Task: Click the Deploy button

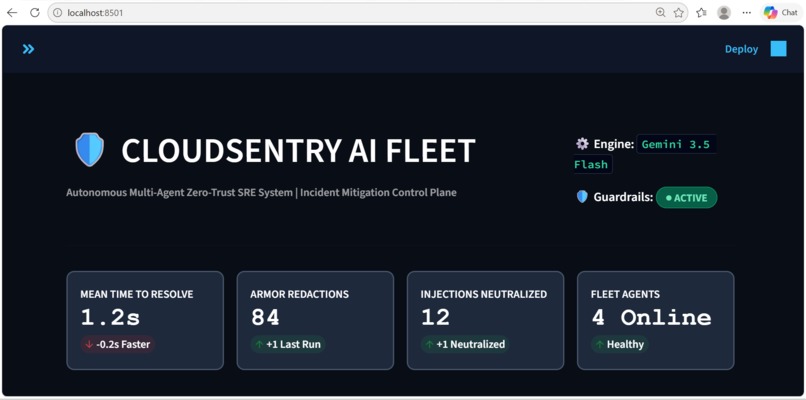Action: [x=741, y=49]
